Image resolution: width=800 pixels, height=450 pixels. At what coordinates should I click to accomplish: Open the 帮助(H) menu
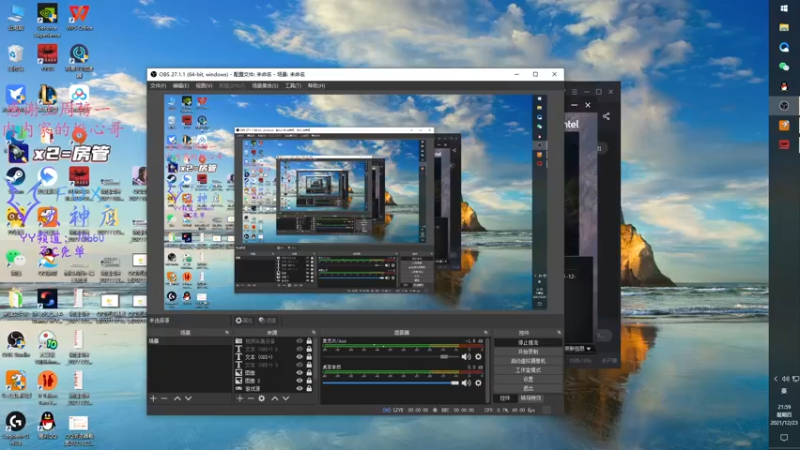316,86
